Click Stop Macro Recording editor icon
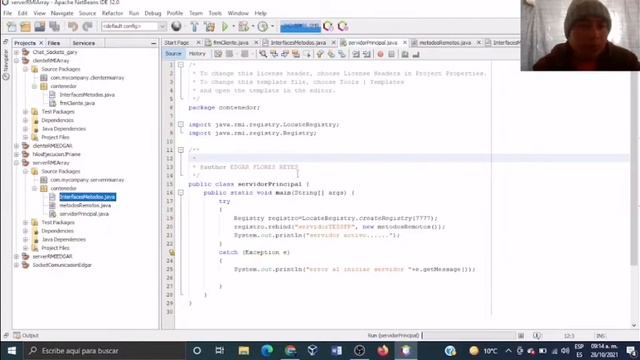 [391, 54]
